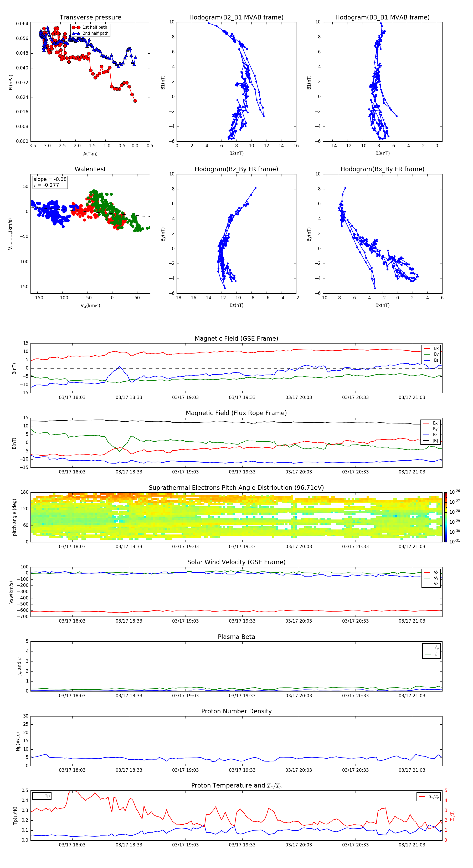This screenshot has width=473, height=868.
Task: Click the 'Pt(nPa)' y-axis label
Action: (11, 82)
